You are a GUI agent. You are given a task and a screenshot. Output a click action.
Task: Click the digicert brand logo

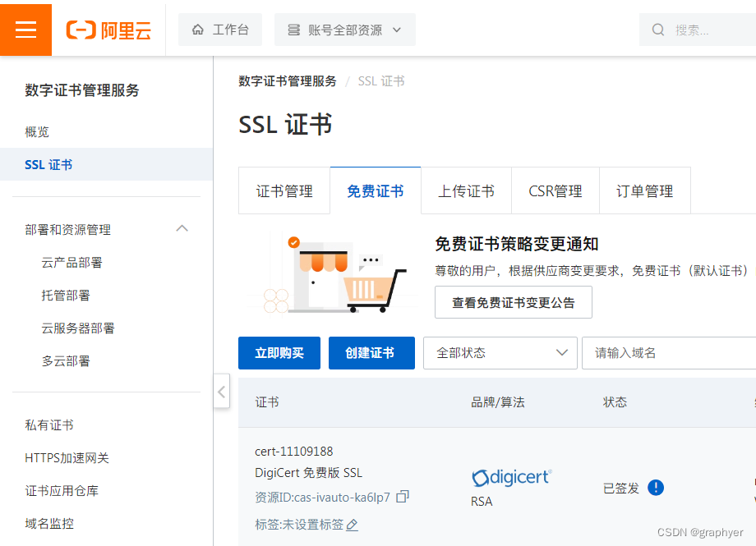pyautogui.click(x=512, y=477)
